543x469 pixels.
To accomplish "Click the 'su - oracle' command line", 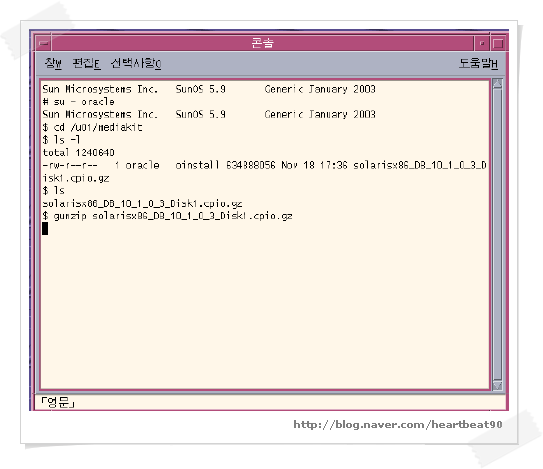I will (x=78, y=102).
